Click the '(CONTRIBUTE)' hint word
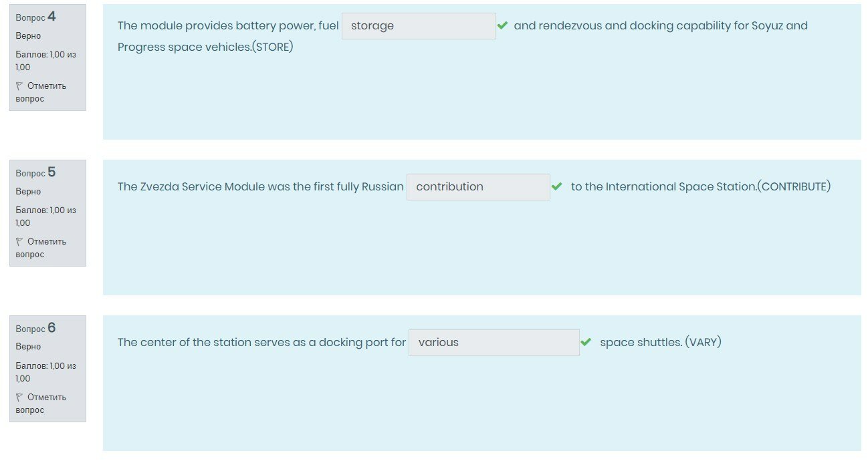 coord(795,187)
